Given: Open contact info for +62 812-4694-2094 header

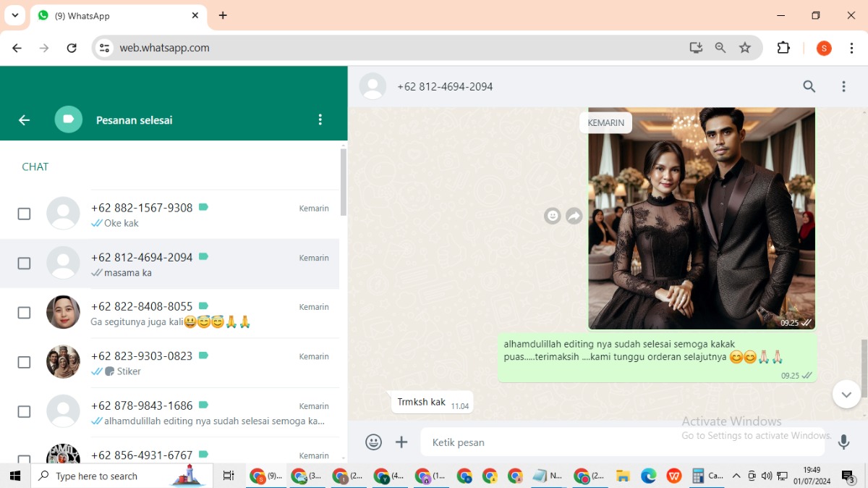Looking at the screenshot, I should coord(445,87).
